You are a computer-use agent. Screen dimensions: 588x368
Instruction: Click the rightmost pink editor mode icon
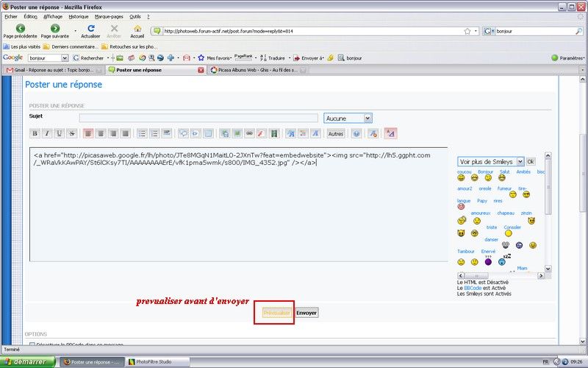coord(390,133)
